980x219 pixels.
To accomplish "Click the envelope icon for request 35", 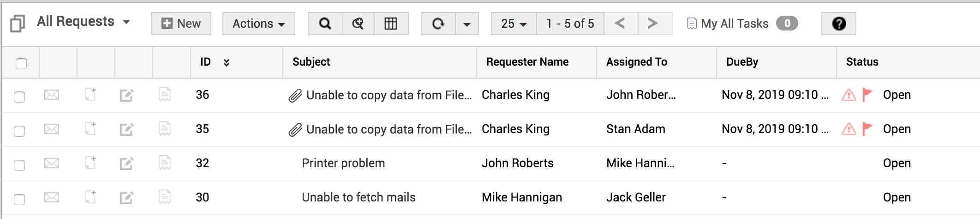I will (x=52, y=129).
